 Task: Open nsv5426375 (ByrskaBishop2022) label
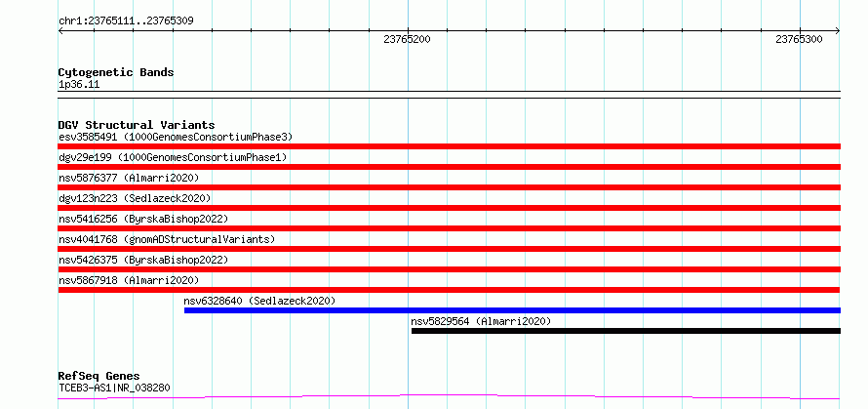tap(142, 260)
